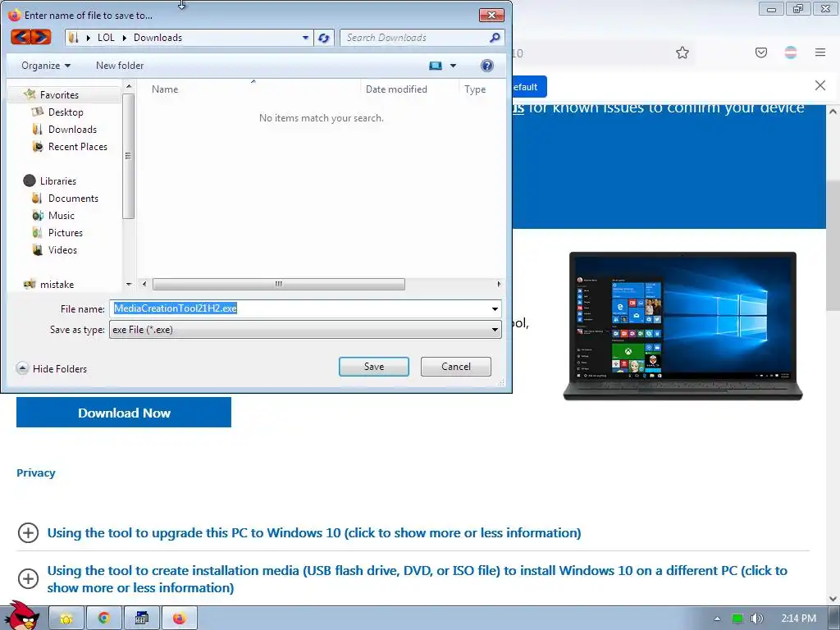The height and width of the screenshot is (630, 840).
Task: Select Recent Places in Favorites
Action: point(77,146)
